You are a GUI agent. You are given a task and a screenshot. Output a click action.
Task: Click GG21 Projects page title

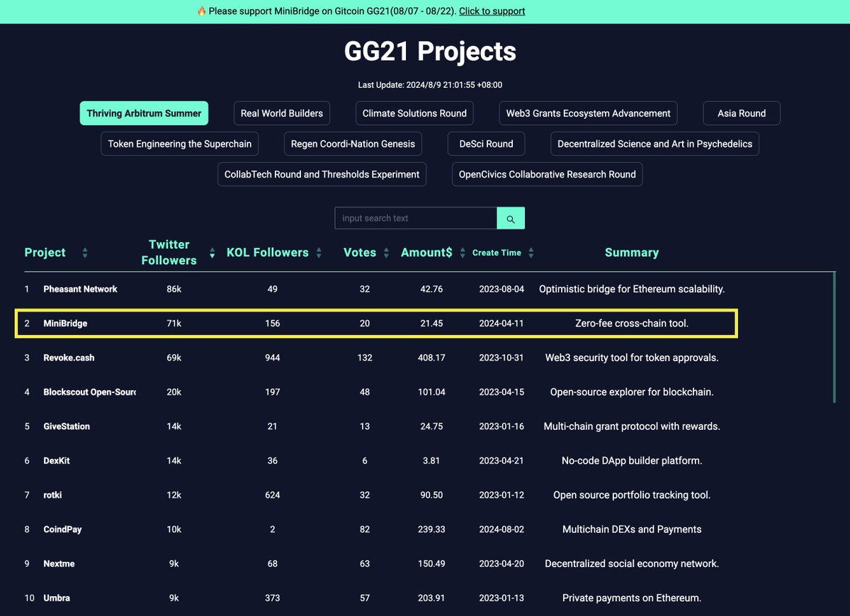click(x=430, y=52)
